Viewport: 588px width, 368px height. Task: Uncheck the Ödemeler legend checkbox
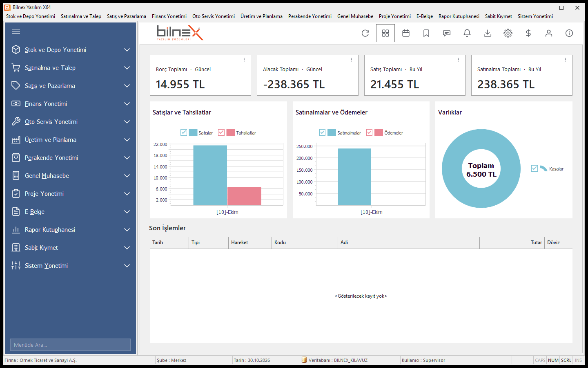pos(370,132)
